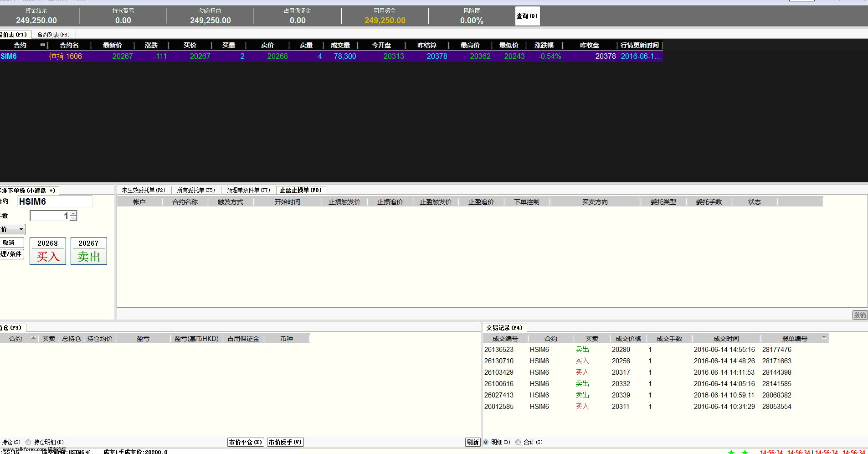Click the 市价平仓(X) button

(246, 442)
